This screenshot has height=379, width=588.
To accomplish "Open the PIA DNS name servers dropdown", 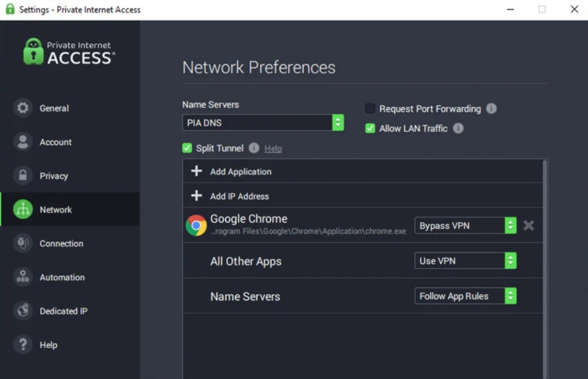I will point(263,123).
